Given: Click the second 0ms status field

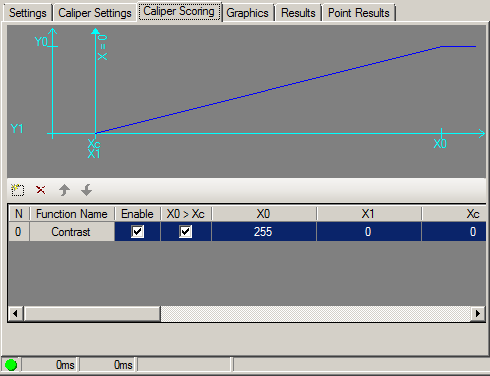Looking at the screenshot, I should point(107,365).
